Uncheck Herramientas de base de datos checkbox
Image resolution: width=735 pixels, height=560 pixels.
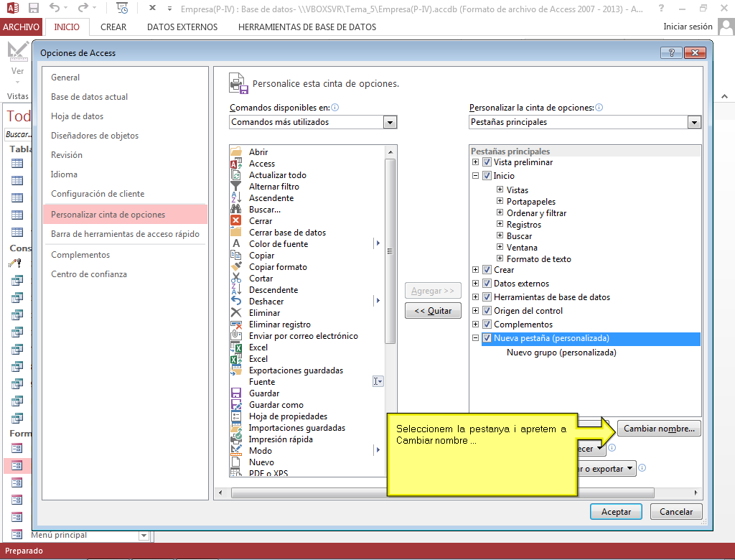(x=487, y=297)
